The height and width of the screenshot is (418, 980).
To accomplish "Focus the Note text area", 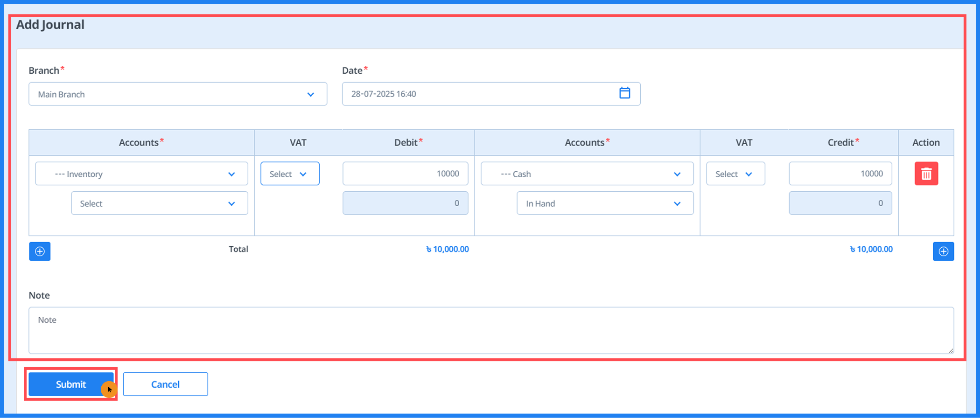I will click(490, 330).
